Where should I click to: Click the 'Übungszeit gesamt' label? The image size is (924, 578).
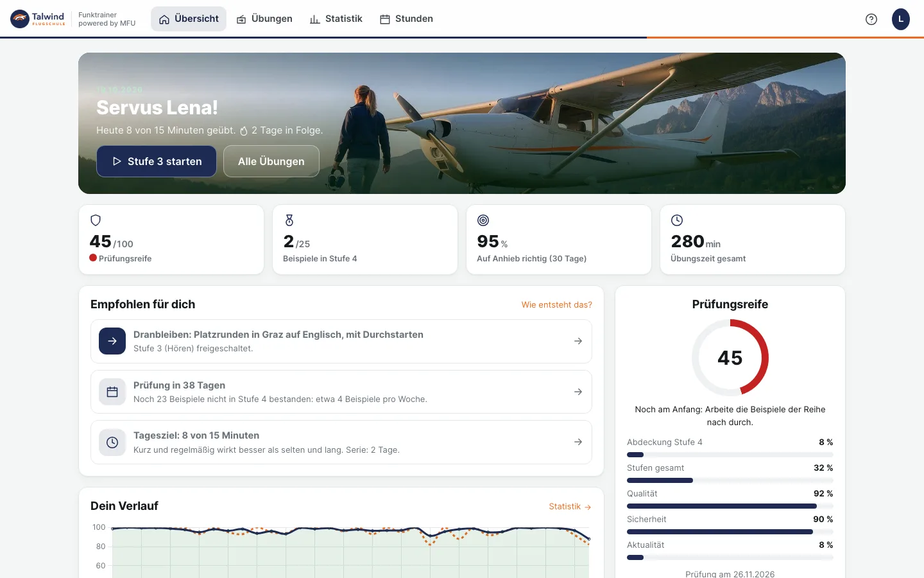click(x=708, y=259)
